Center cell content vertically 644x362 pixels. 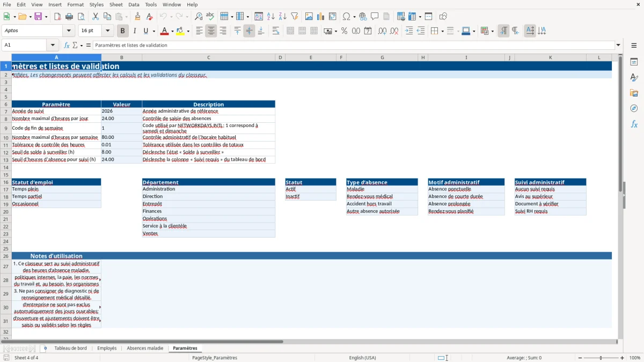click(249, 31)
